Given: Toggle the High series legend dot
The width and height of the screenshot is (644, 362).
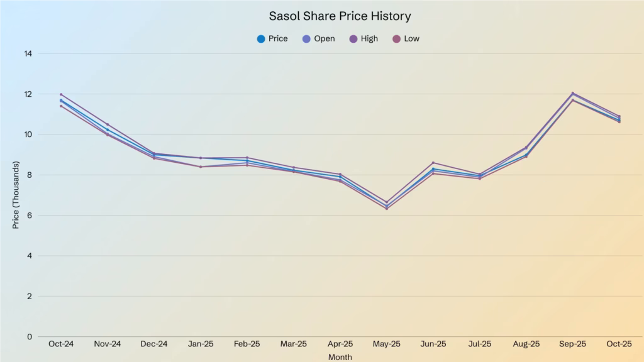Looking at the screenshot, I should pyautogui.click(x=353, y=39).
